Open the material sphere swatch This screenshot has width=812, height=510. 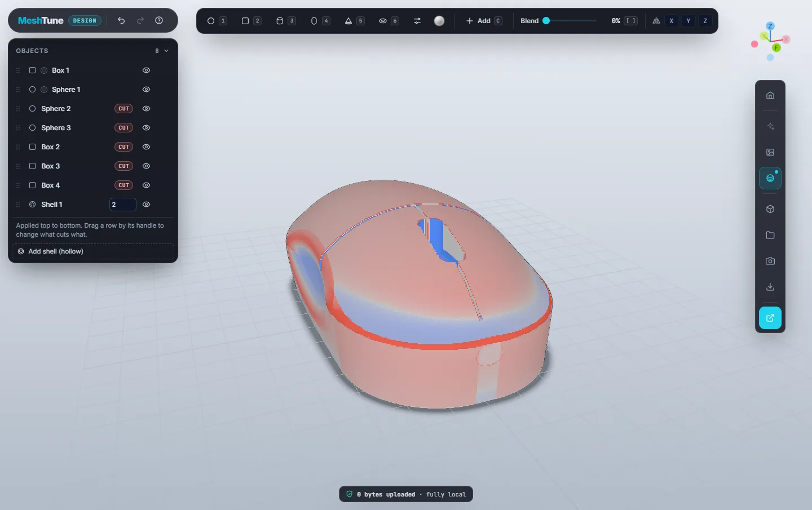(x=439, y=21)
